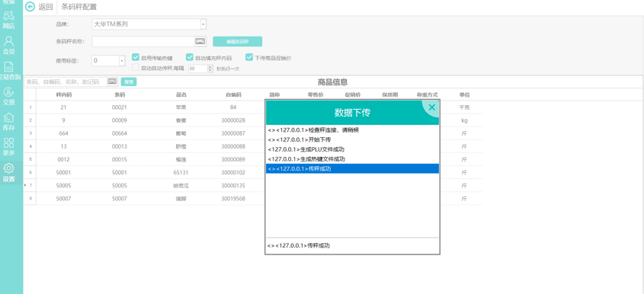Select the highlighted log line 传秤成功
This screenshot has width=644, height=294.
pyautogui.click(x=352, y=169)
